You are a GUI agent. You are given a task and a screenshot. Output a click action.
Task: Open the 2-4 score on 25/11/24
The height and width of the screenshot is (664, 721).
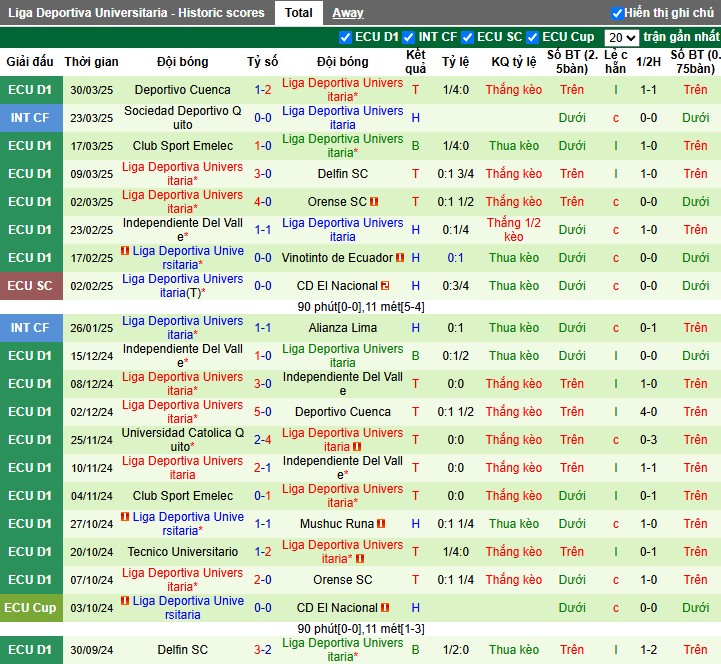click(263, 440)
